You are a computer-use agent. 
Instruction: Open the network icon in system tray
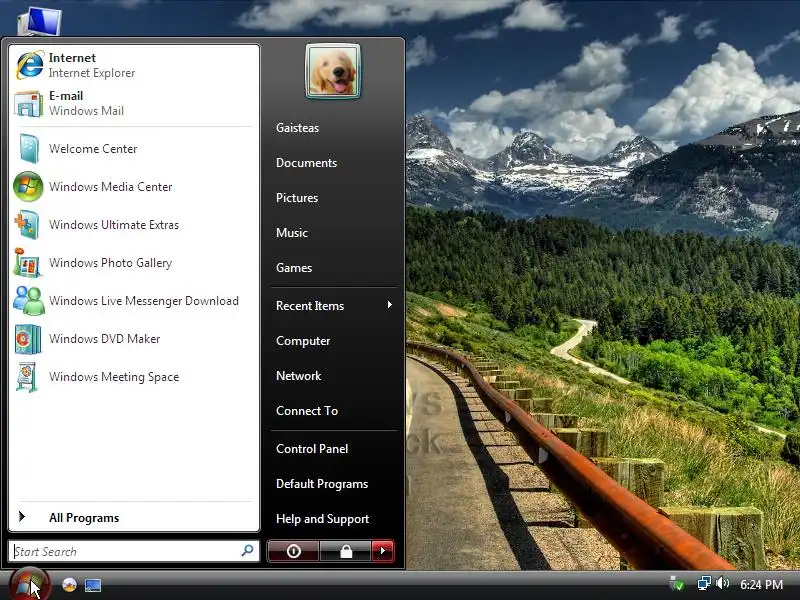tap(704, 583)
